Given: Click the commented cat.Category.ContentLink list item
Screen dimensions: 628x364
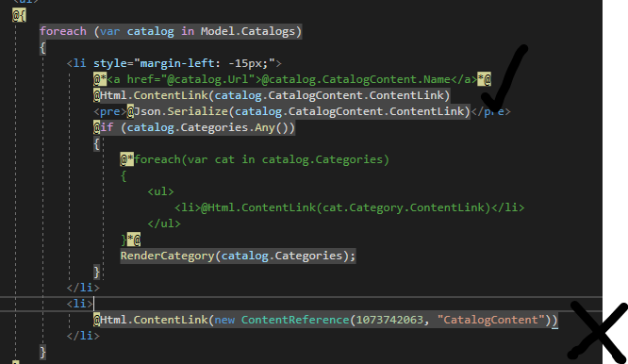Looking at the screenshot, I should click(349, 207).
